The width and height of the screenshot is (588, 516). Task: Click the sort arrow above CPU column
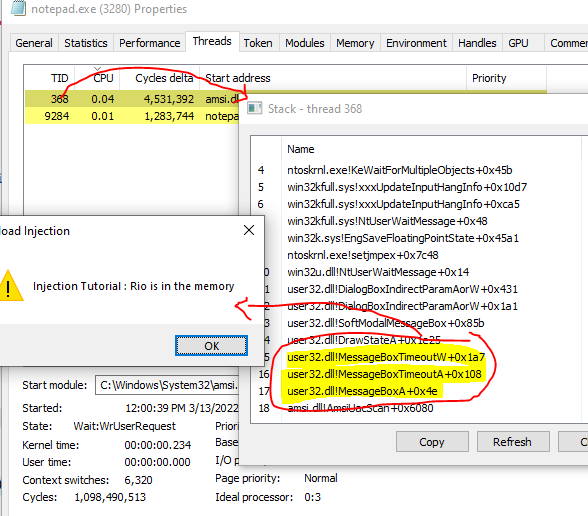pos(98,69)
